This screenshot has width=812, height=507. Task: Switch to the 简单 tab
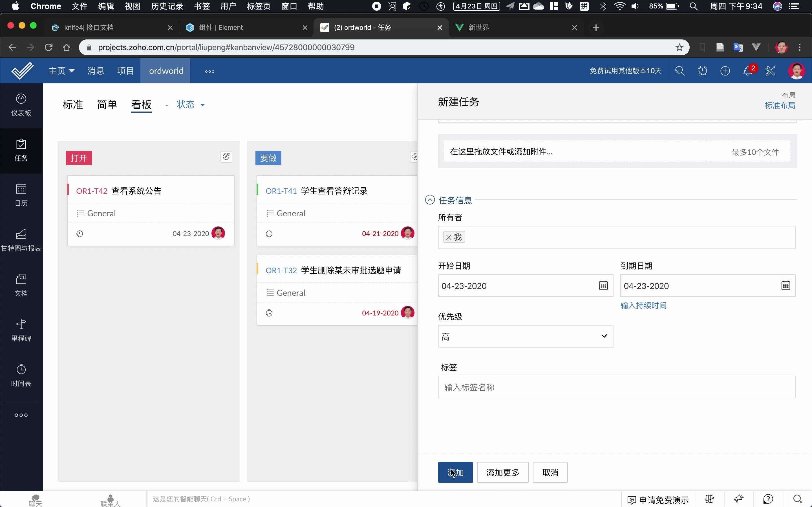tap(107, 104)
